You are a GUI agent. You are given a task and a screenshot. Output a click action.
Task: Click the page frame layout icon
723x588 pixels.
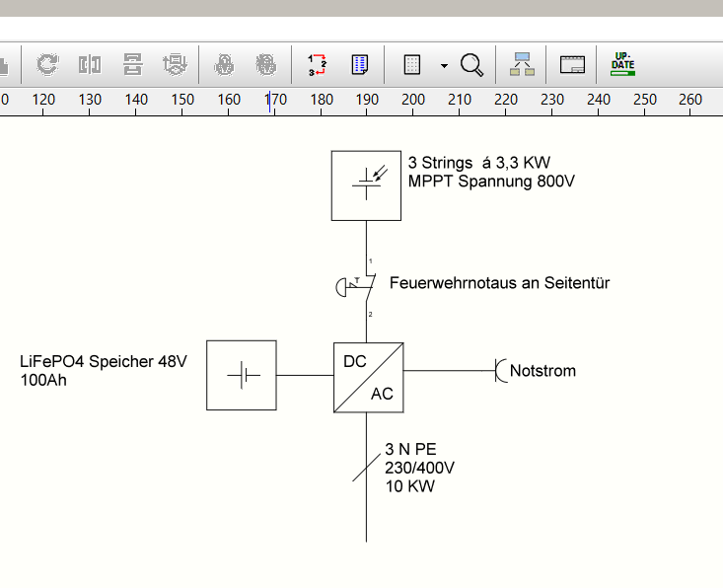(572, 64)
